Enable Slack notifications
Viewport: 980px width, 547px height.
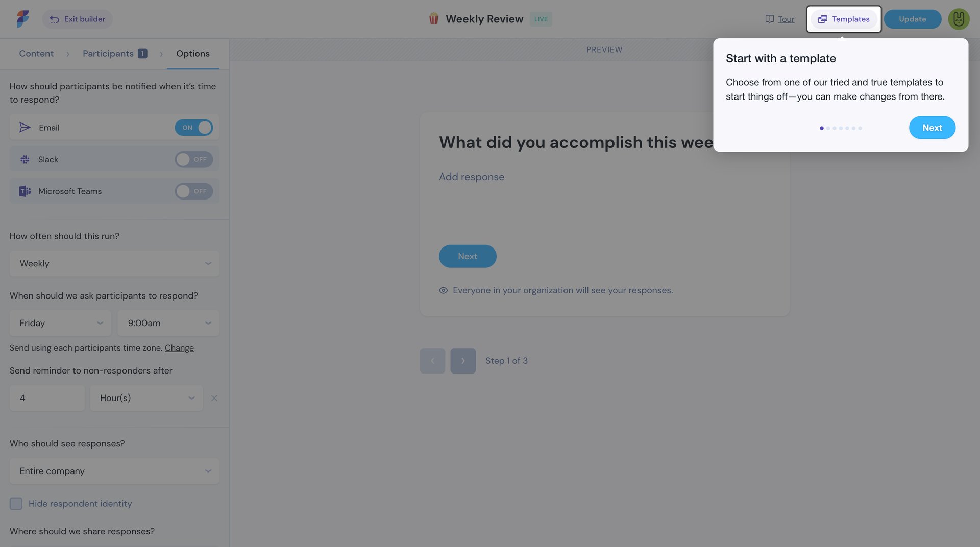tap(194, 159)
